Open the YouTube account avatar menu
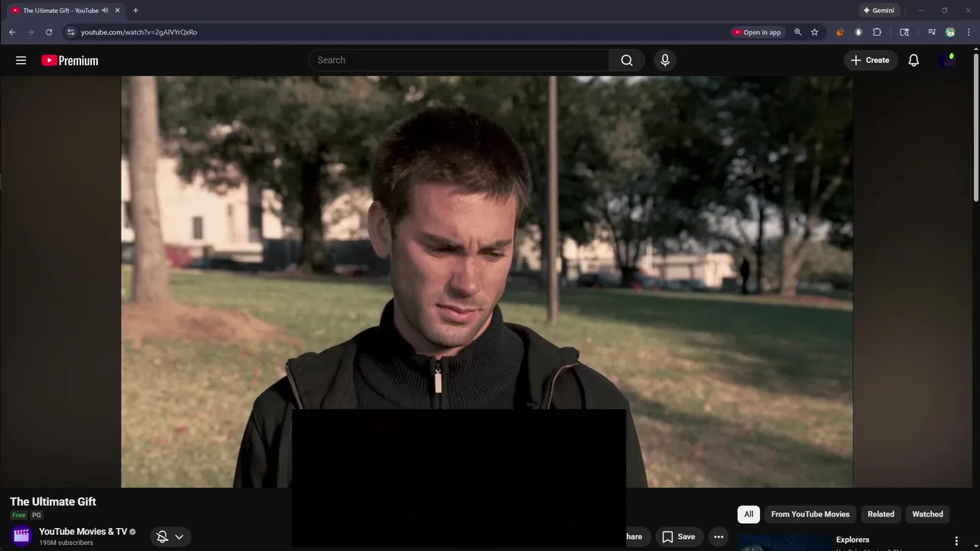Image resolution: width=980 pixels, height=551 pixels. 948,60
